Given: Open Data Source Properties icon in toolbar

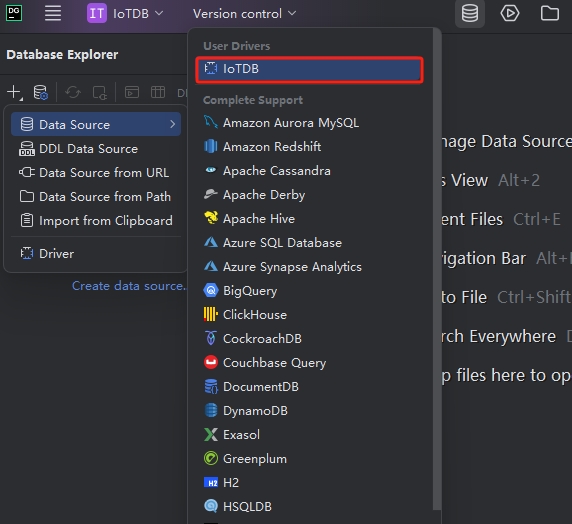Looking at the screenshot, I should pyautogui.click(x=40, y=92).
